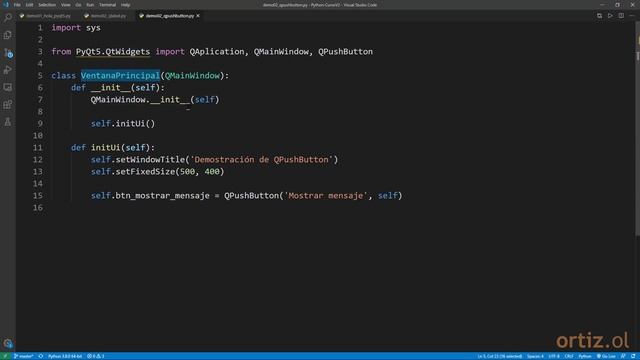Click the Open Changes icon in editor toolbar
This screenshot has width=640, height=360.
tap(599, 16)
